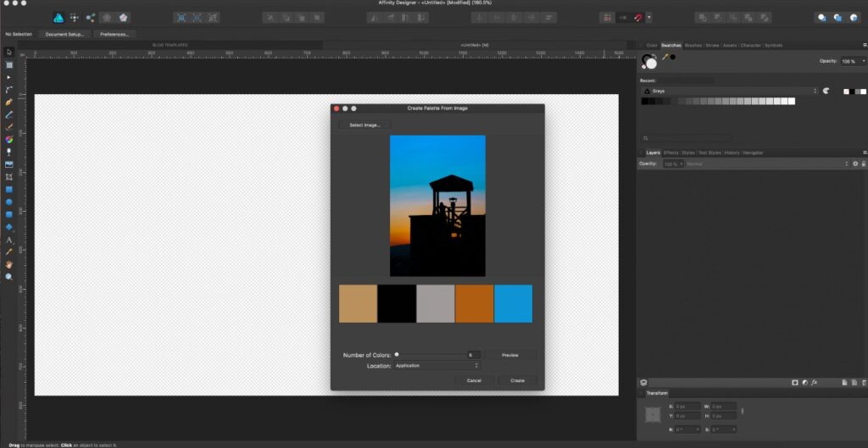Select the Artboard tool
Screen dimensions: 868x448
[x=8, y=64]
